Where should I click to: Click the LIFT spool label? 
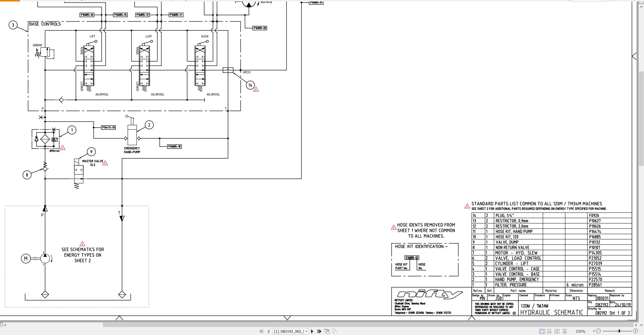click(x=93, y=36)
